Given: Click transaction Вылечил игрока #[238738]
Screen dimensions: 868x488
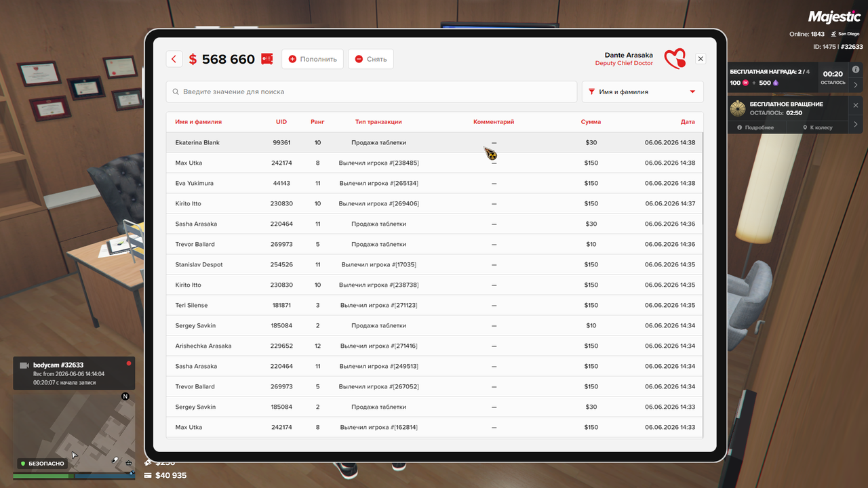Looking at the screenshot, I should pos(378,285).
